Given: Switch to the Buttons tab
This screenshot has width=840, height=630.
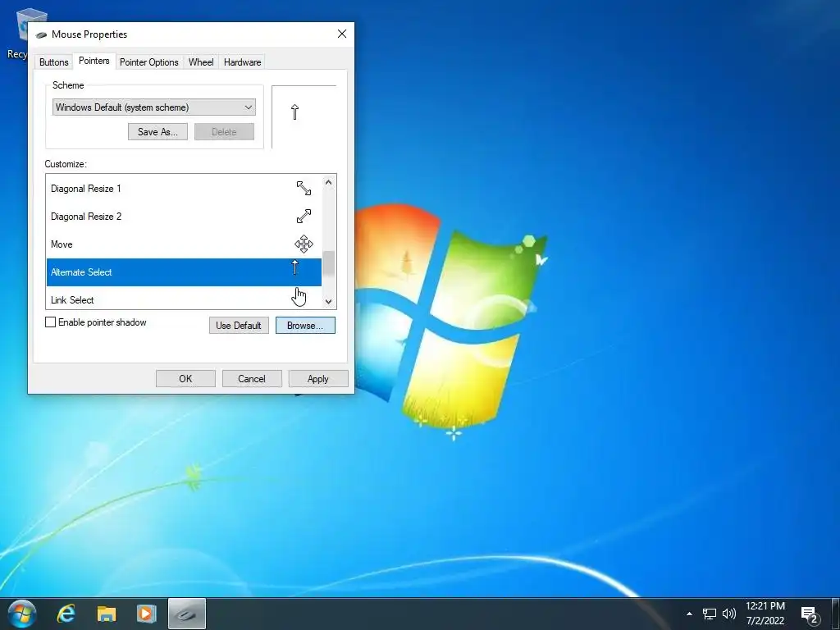Looking at the screenshot, I should (53, 62).
